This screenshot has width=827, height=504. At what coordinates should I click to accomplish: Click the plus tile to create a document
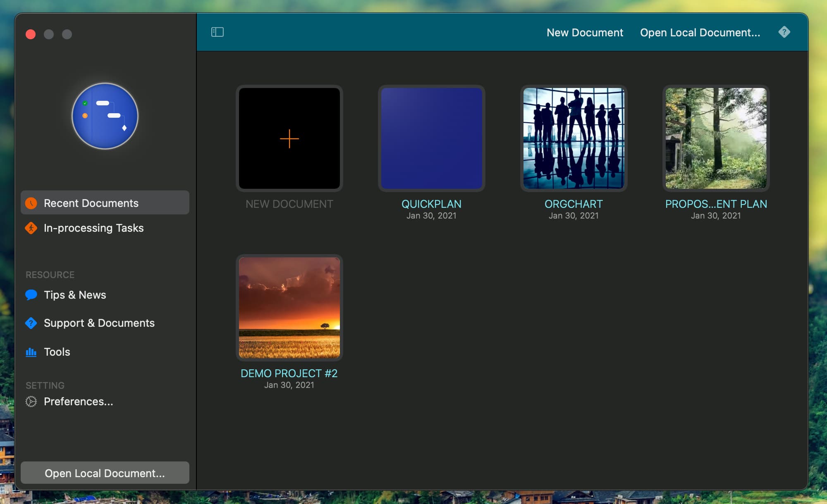tap(289, 138)
